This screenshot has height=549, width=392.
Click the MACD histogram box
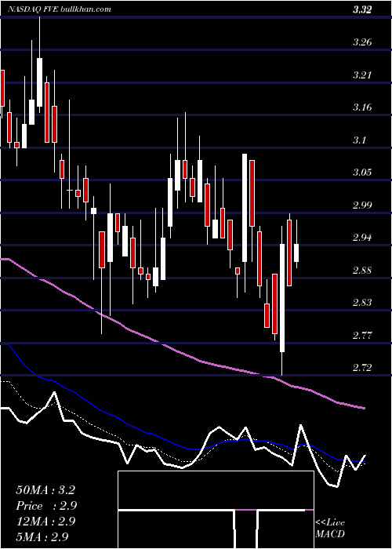pos(216,510)
